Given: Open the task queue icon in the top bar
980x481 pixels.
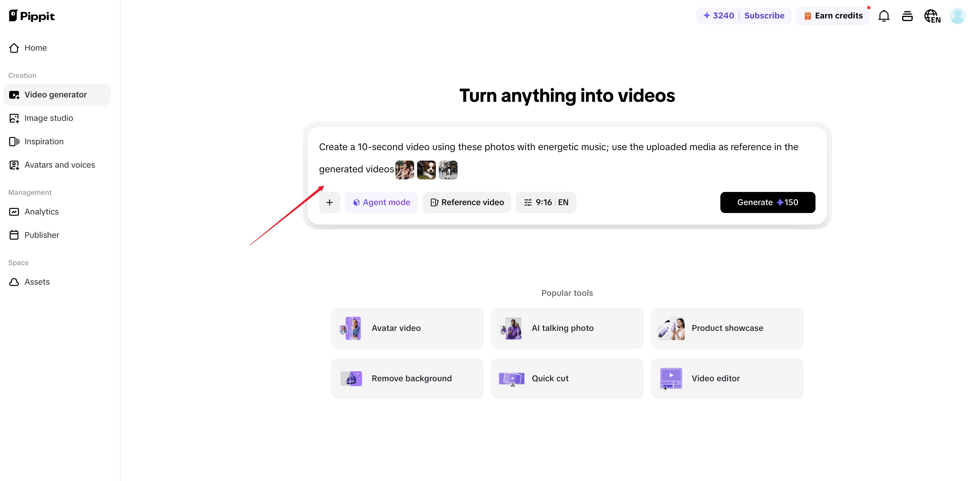Looking at the screenshot, I should pos(907,16).
